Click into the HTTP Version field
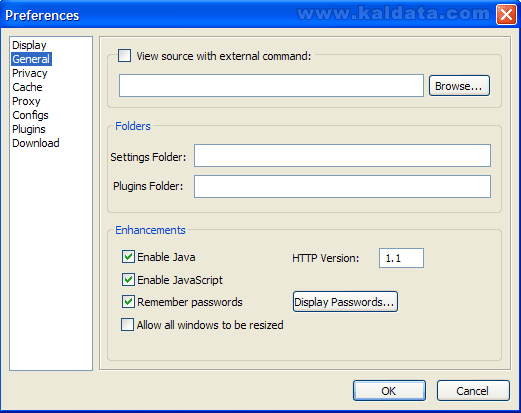Image resolution: width=521 pixels, height=413 pixels. (x=401, y=258)
